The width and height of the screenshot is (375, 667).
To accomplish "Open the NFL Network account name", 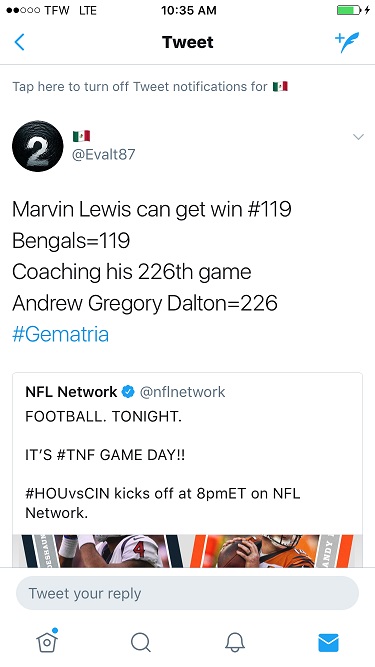I will pos(71,392).
